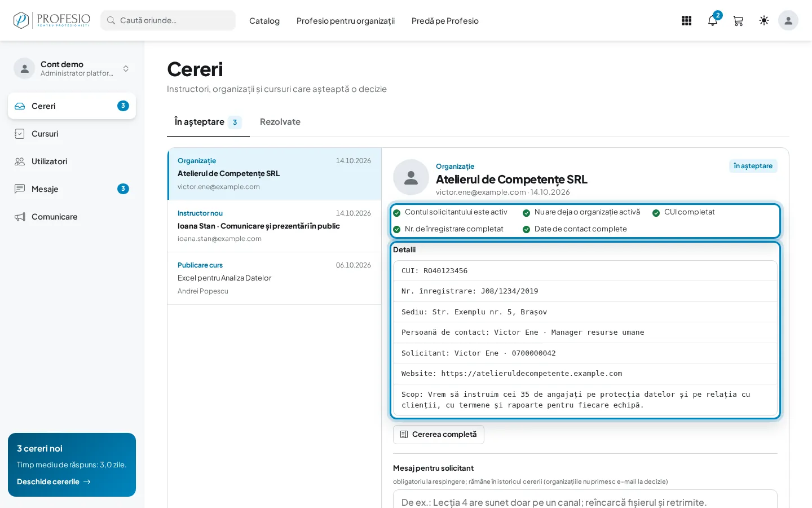Select the Ioana Stan instructor request

click(274, 226)
